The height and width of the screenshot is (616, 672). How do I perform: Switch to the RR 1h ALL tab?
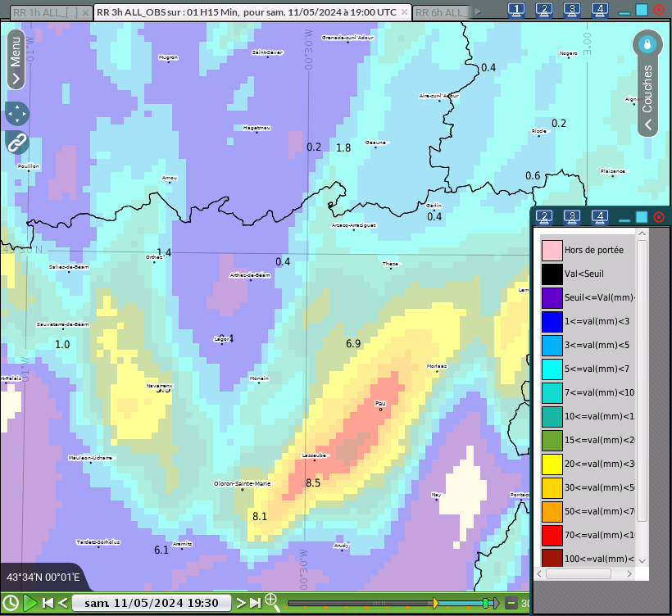(x=45, y=13)
